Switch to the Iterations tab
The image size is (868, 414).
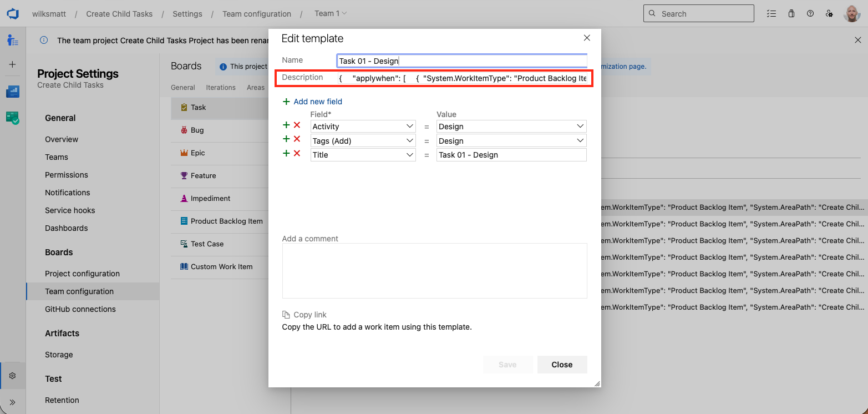[x=221, y=87]
